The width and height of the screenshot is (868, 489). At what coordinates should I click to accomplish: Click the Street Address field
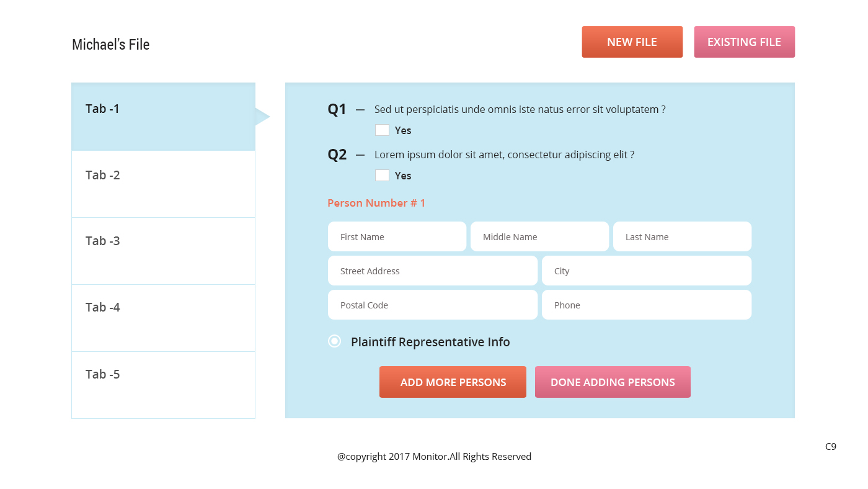tap(433, 271)
